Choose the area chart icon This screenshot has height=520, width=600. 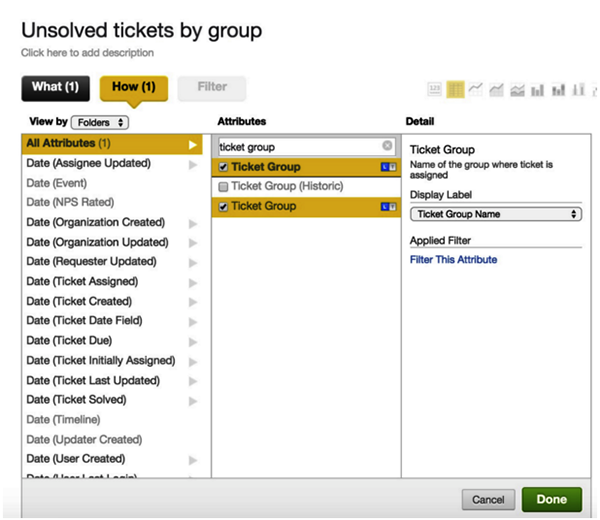point(496,90)
